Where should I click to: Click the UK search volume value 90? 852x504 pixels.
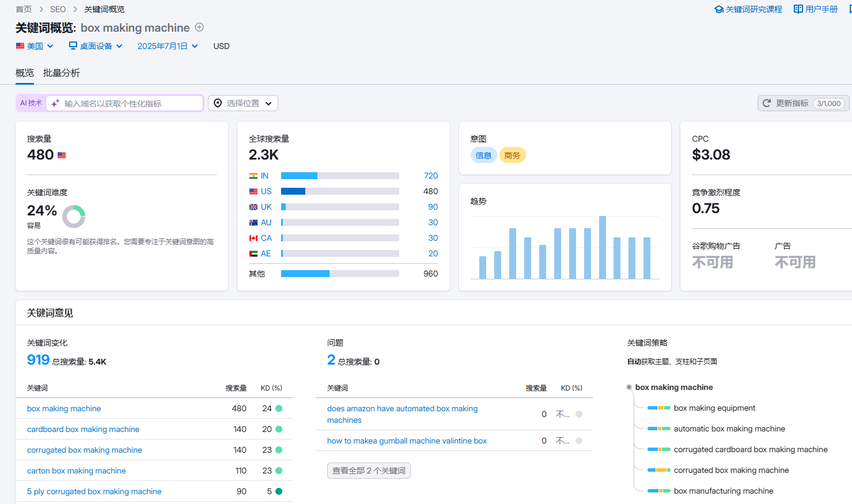coord(433,207)
